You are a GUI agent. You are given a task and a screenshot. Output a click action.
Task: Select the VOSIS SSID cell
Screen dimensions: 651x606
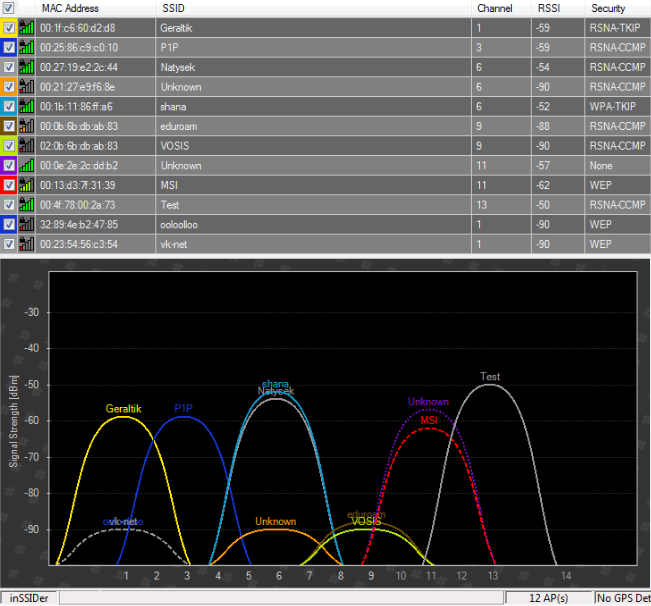click(x=313, y=146)
